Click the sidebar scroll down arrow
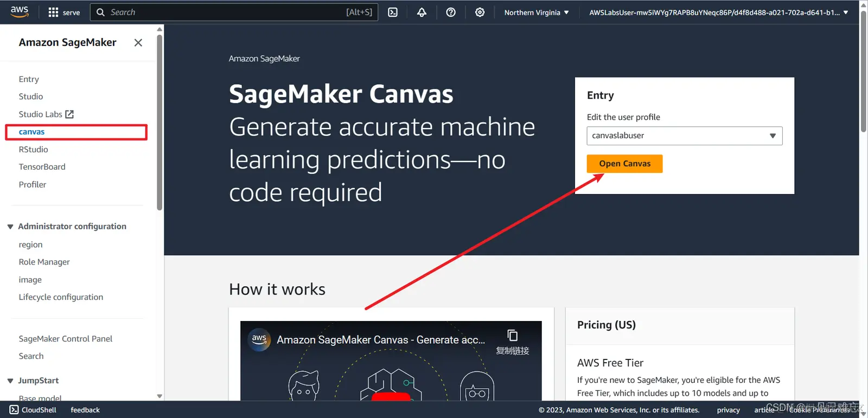The width and height of the screenshot is (868, 418). [x=159, y=396]
